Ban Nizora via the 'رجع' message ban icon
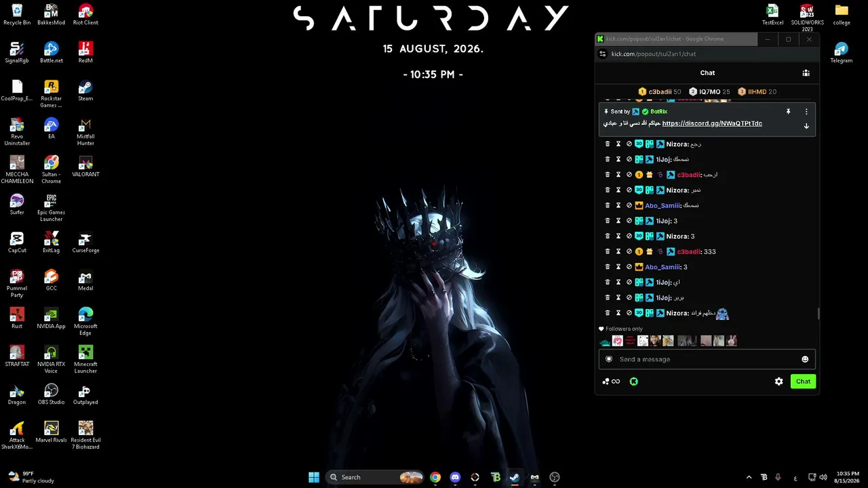The height and width of the screenshot is (488, 868). pyautogui.click(x=629, y=144)
